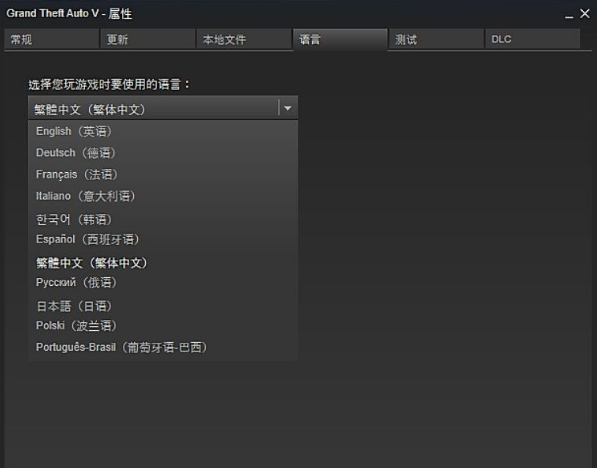Switch to the 常规 tab
Viewport: 597px width, 468px height.
[x=51, y=39]
